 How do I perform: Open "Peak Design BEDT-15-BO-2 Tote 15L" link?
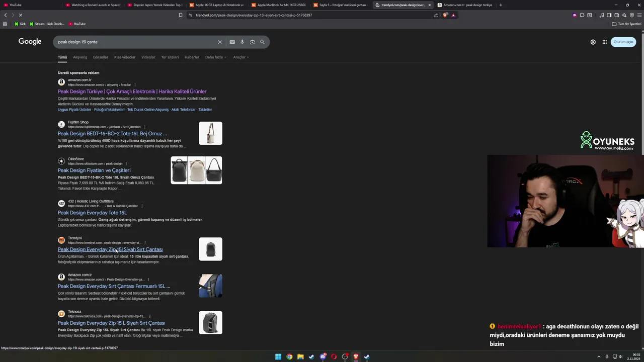tap(112, 134)
